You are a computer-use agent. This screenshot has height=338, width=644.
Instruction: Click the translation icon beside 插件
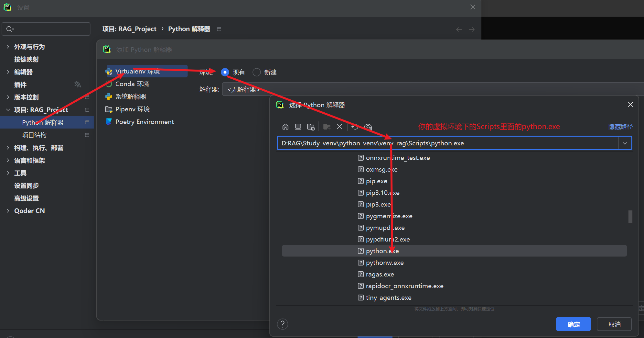[78, 84]
